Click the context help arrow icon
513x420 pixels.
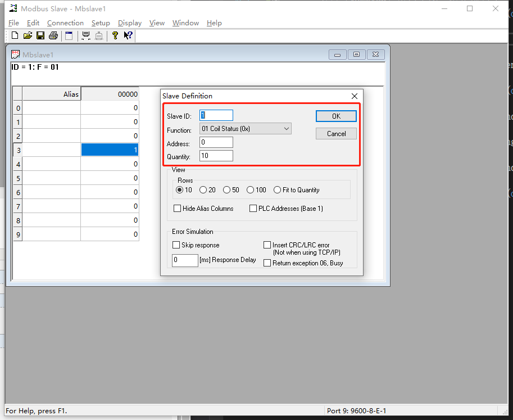(128, 35)
